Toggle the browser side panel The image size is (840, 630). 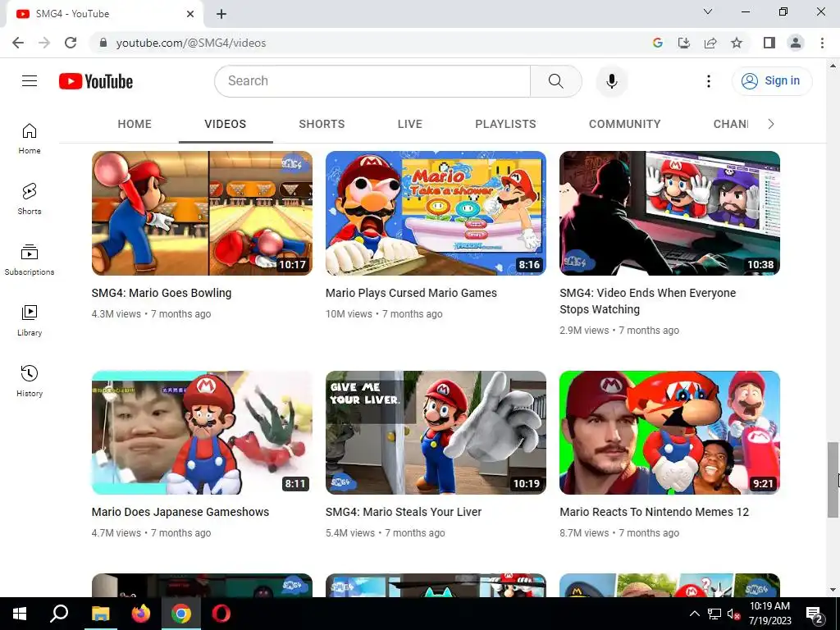[x=769, y=43]
